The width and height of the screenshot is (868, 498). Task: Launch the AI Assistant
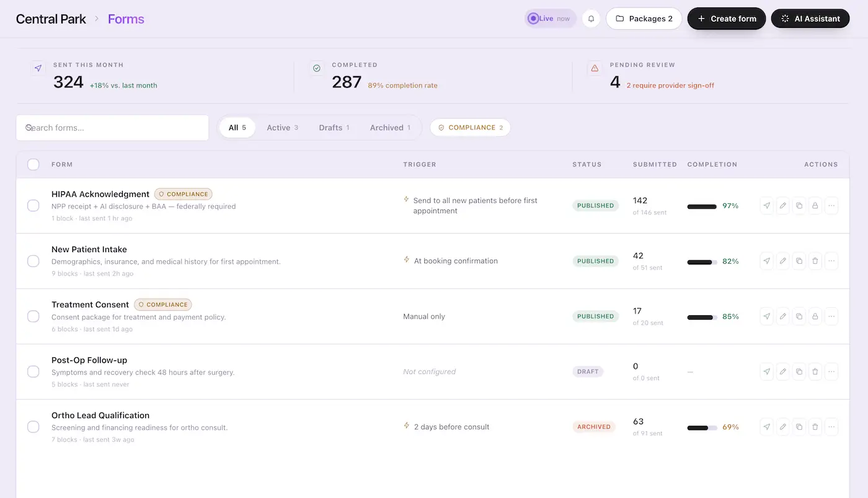(810, 19)
